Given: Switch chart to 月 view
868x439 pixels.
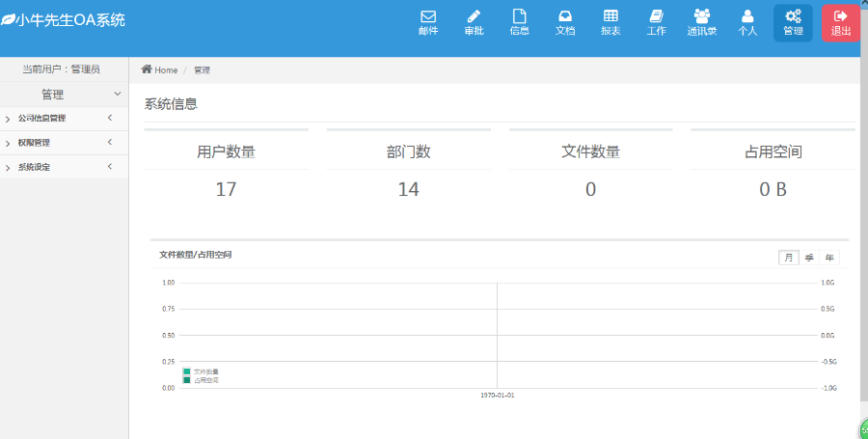Looking at the screenshot, I should [x=789, y=258].
